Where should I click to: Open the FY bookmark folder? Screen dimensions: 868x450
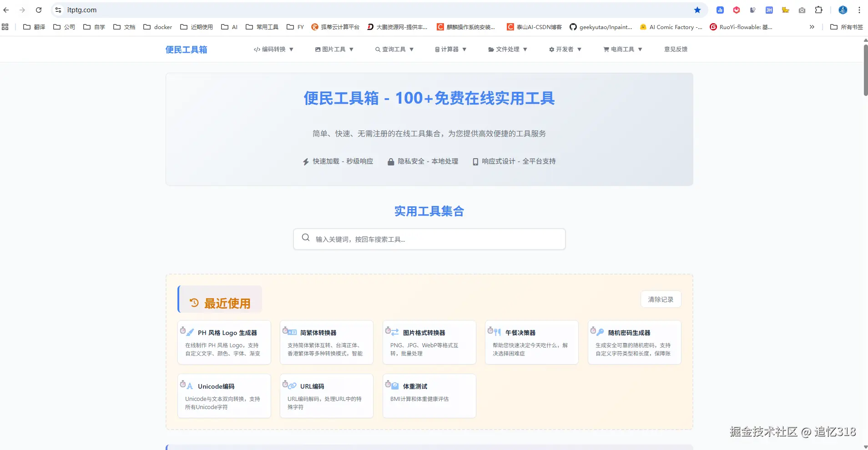pos(295,27)
